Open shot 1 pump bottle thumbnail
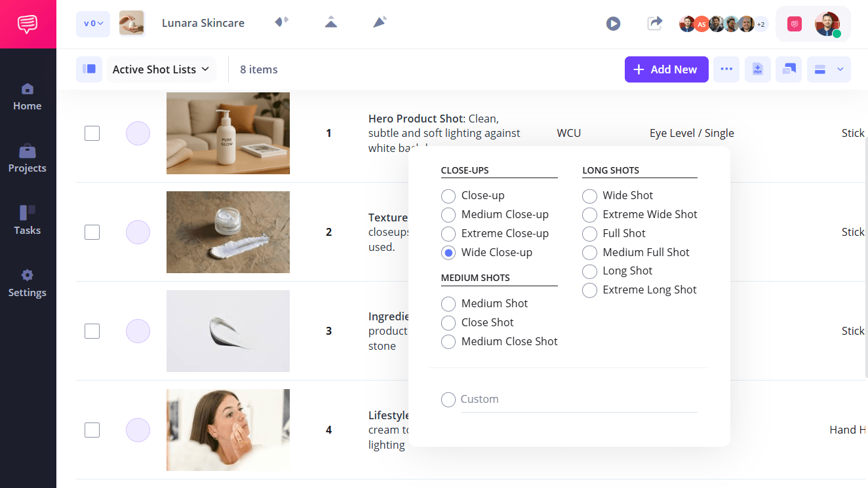Viewport: 868px width, 488px height. (228, 133)
